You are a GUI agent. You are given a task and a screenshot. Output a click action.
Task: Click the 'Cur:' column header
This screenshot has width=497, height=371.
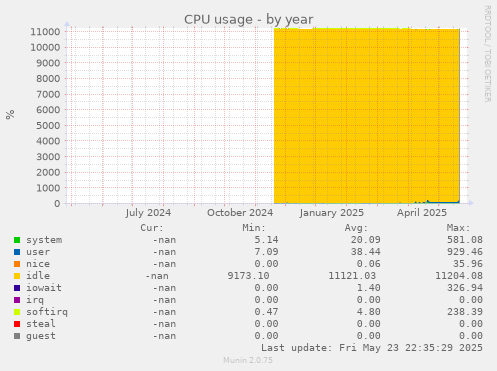tap(152, 228)
